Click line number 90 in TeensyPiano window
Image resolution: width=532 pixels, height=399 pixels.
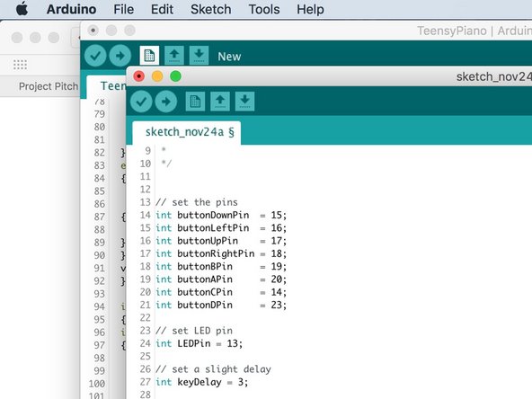(100, 255)
